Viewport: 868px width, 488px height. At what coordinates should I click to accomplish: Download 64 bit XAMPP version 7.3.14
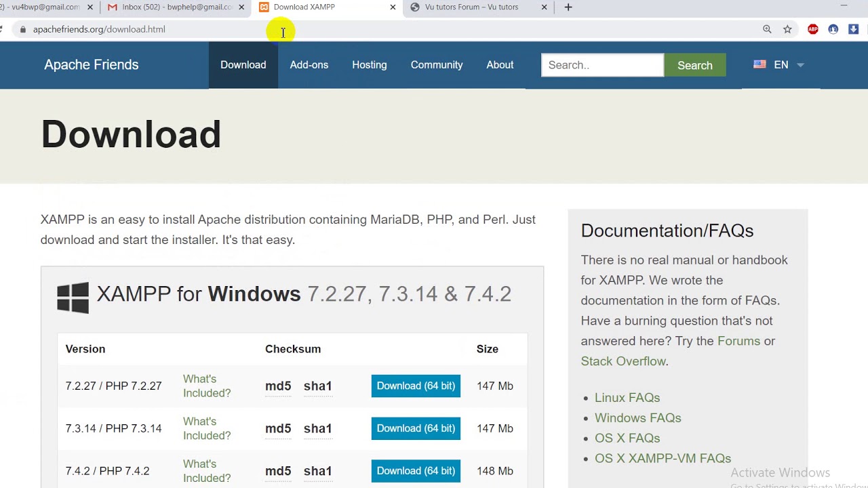[x=416, y=428]
